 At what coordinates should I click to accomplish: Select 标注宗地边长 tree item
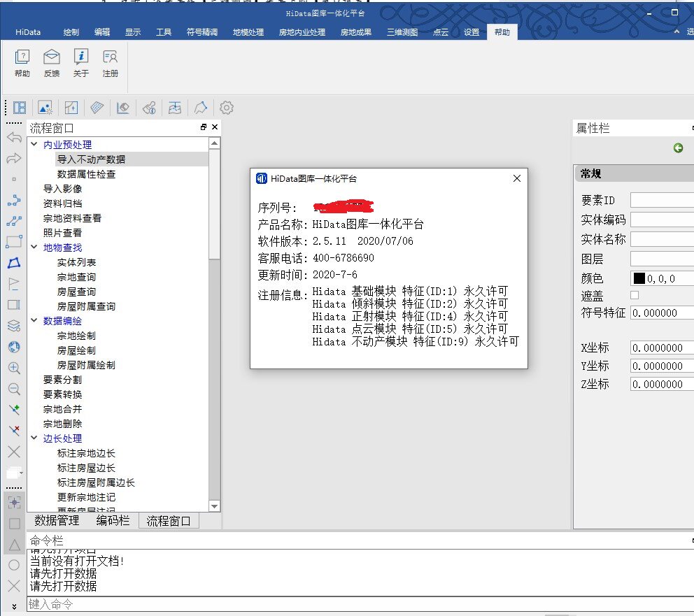pyautogui.click(x=86, y=453)
